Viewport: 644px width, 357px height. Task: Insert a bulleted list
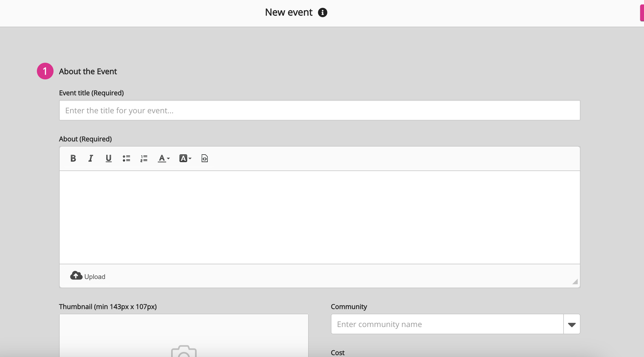click(126, 158)
